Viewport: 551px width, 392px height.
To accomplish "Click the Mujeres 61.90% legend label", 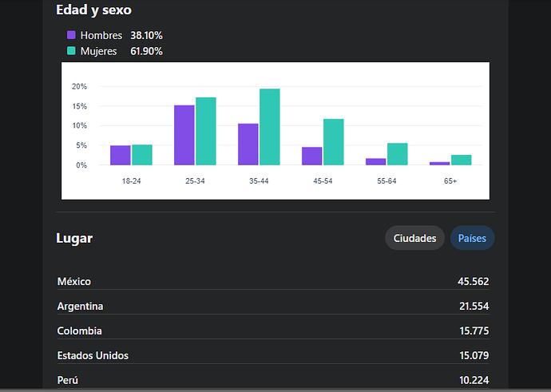I will coord(121,51).
